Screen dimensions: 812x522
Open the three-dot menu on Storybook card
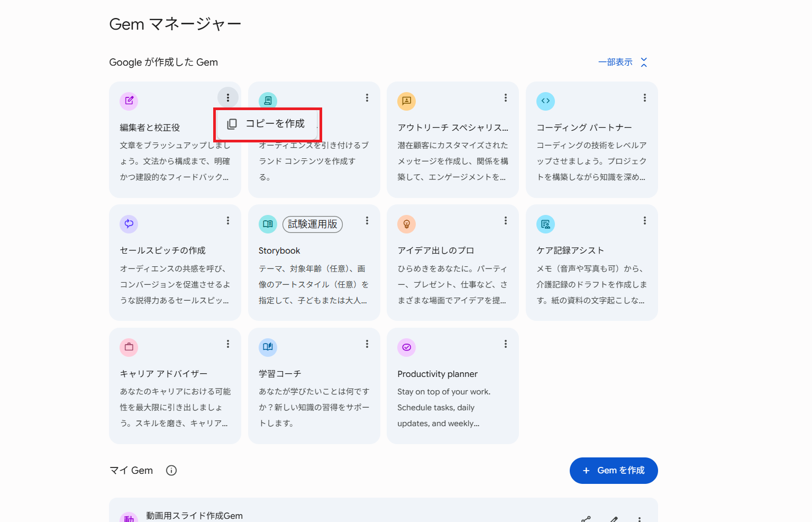coord(367,221)
